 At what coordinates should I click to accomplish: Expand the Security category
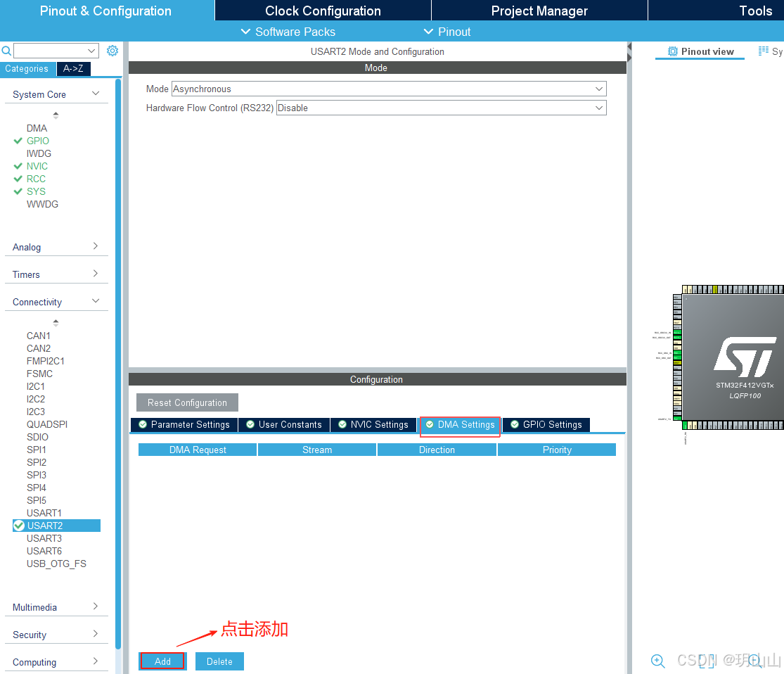[x=96, y=634]
